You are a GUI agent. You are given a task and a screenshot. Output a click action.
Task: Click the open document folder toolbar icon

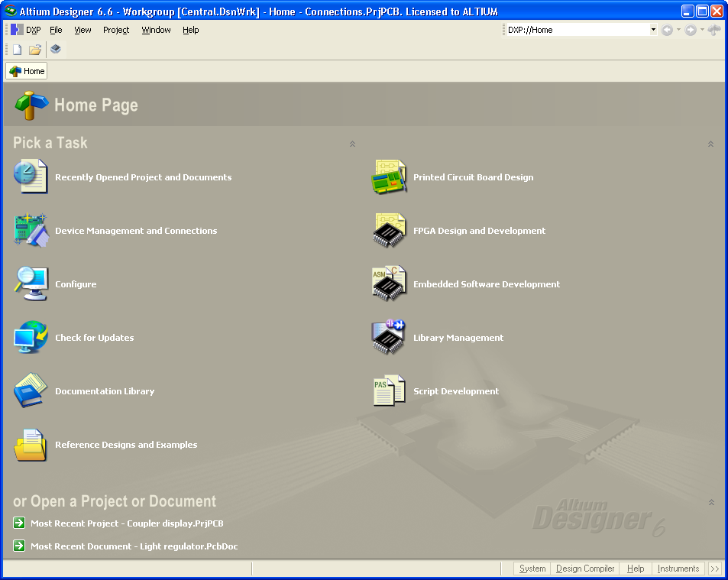35,50
